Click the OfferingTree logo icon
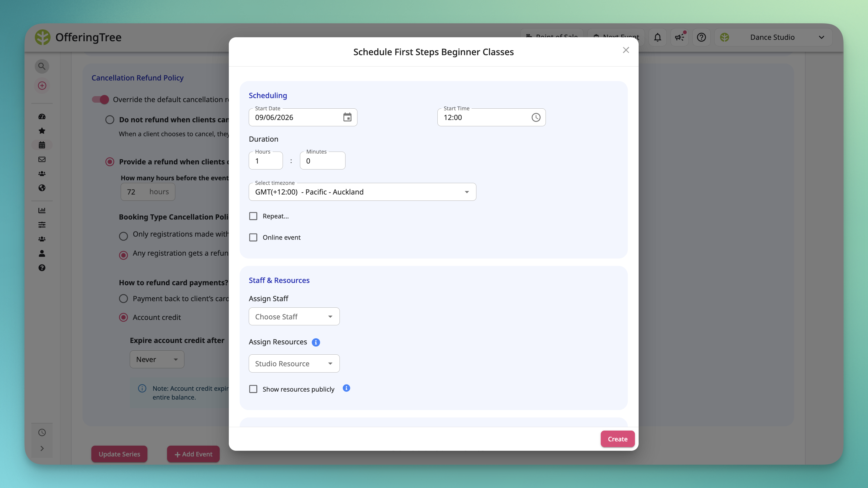The image size is (868, 488). point(42,37)
